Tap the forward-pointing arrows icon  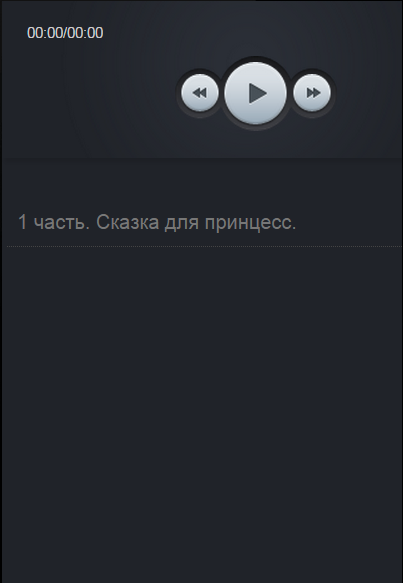click(x=313, y=93)
